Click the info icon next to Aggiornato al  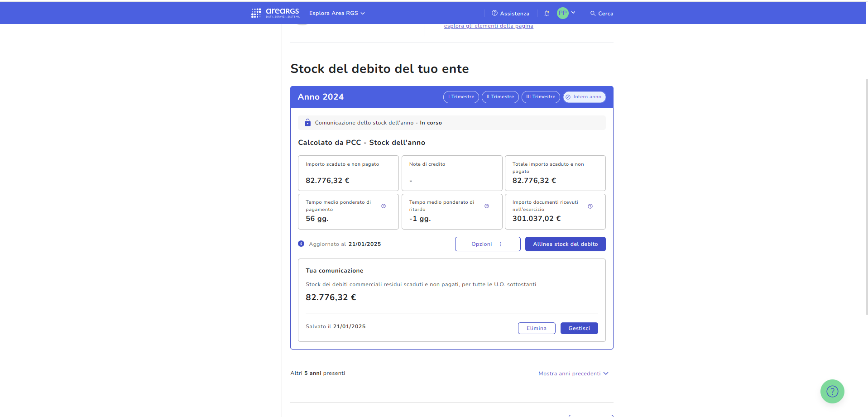pyautogui.click(x=301, y=244)
